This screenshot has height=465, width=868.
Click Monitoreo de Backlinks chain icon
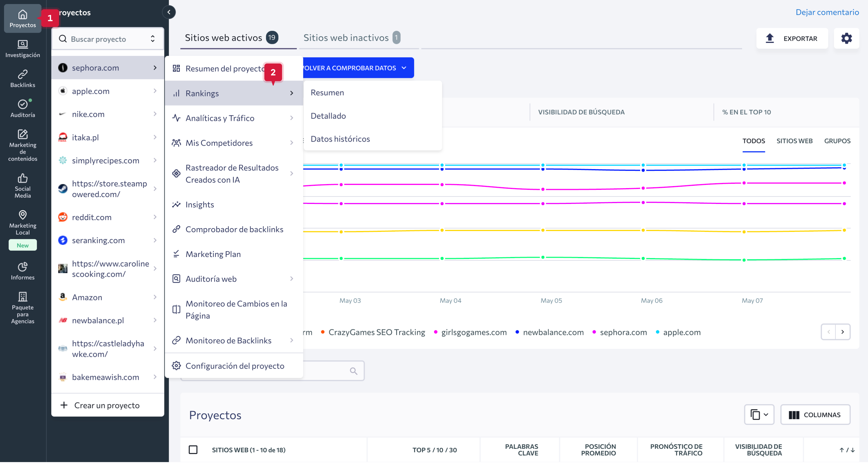pyautogui.click(x=176, y=340)
